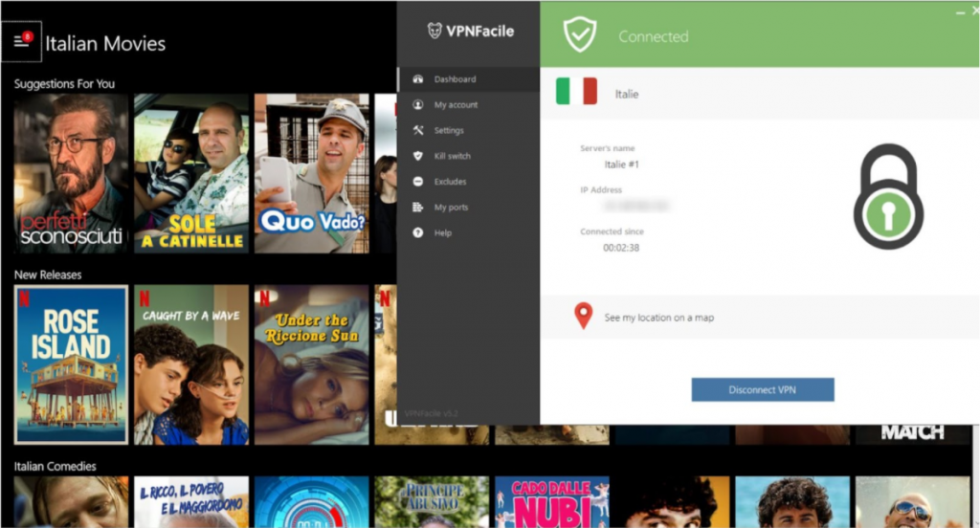The width and height of the screenshot is (980, 528).
Task: Click the Connected status text
Action: (653, 36)
